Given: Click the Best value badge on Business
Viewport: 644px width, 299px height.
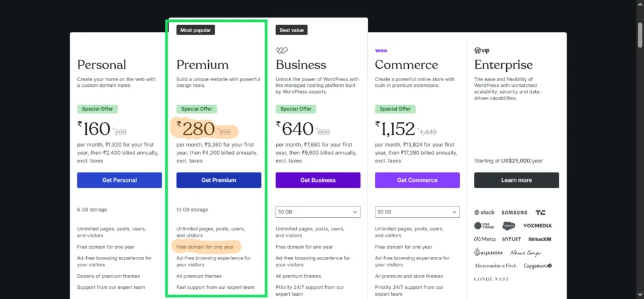Looking at the screenshot, I should point(292,30).
